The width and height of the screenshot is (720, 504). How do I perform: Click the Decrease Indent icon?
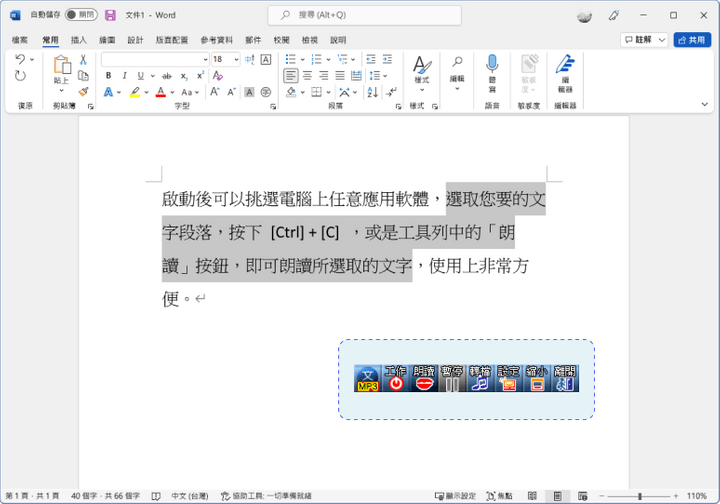[x=371, y=59]
